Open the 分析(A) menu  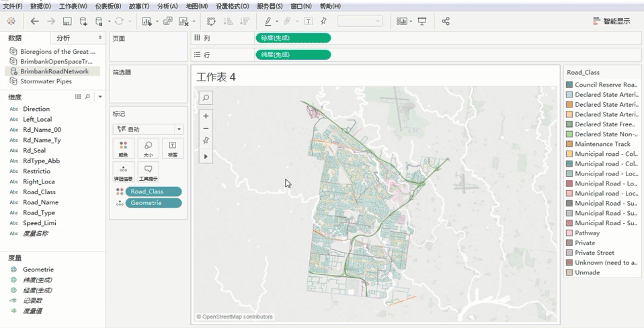(167, 6)
